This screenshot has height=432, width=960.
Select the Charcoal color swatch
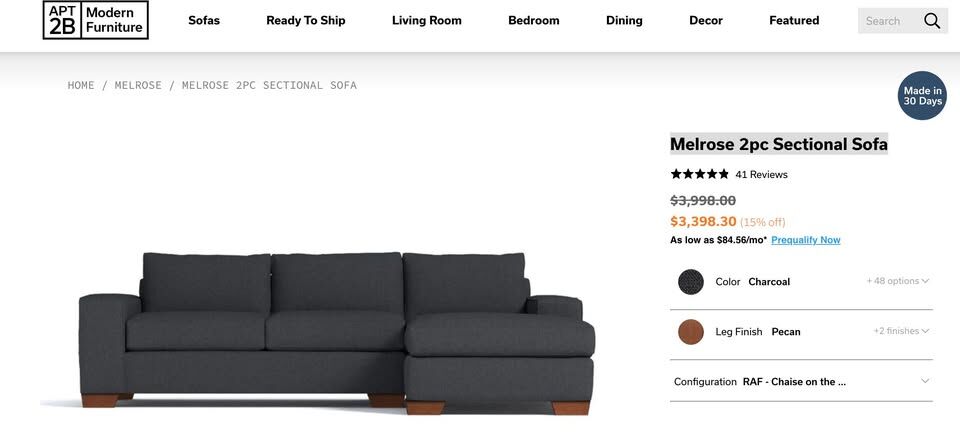pos(691,282)
